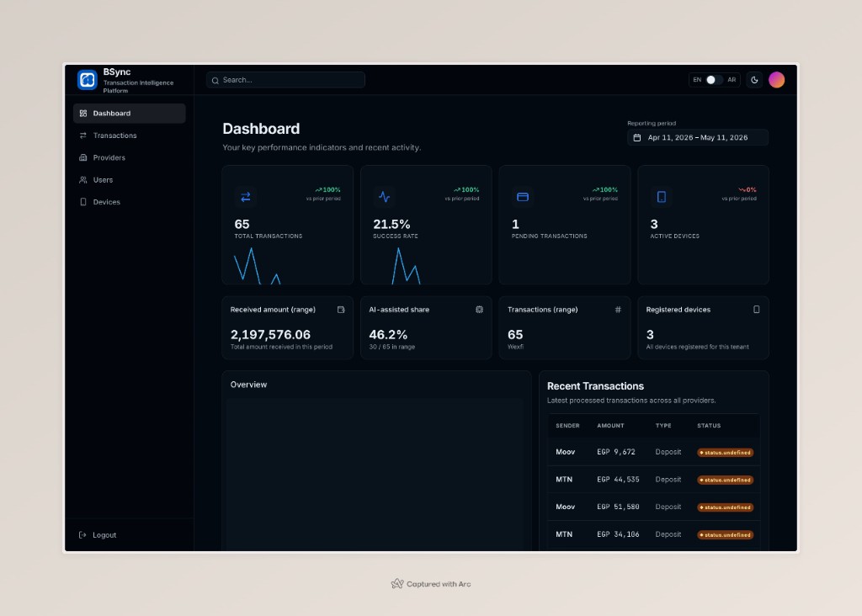Click the Total Transactions arrows icon
Image resolution: width=862 pixels, height=616 pixels.
tap(246, 197)
